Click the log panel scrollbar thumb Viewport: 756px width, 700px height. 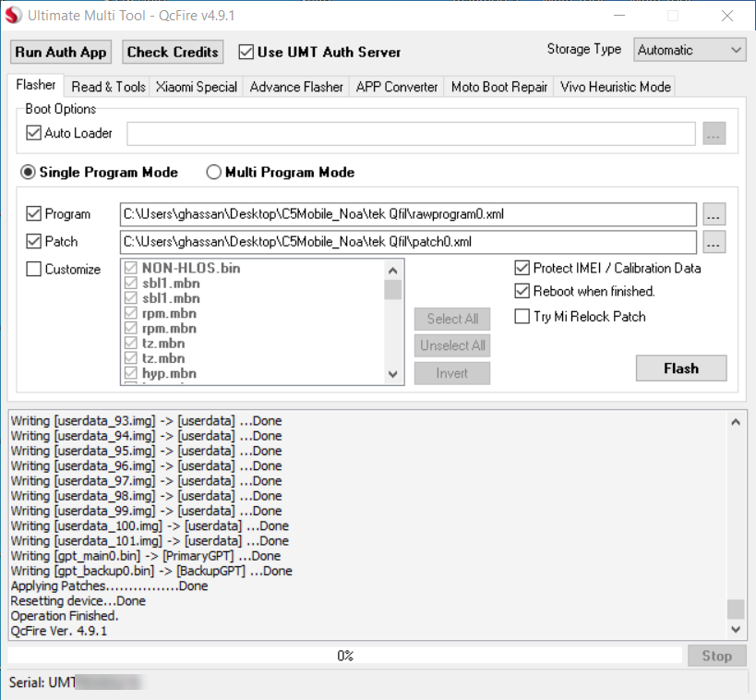pyautogui.click(x=736, y=609)
